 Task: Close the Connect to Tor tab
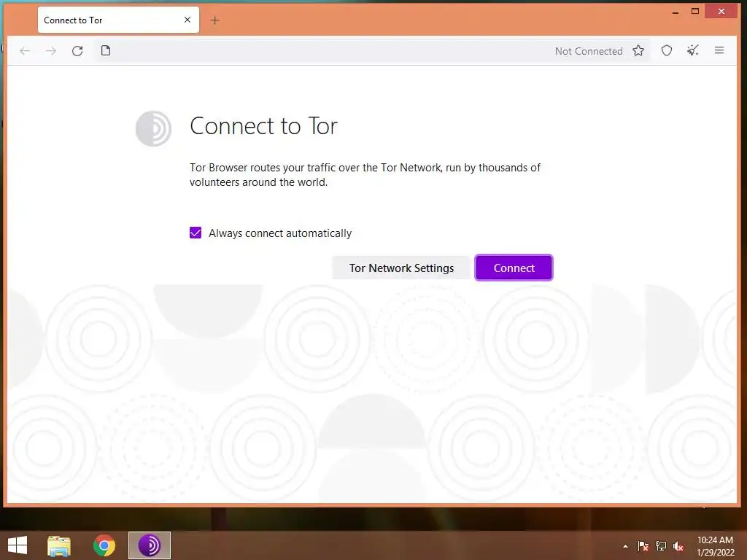[x=187, y=20]
